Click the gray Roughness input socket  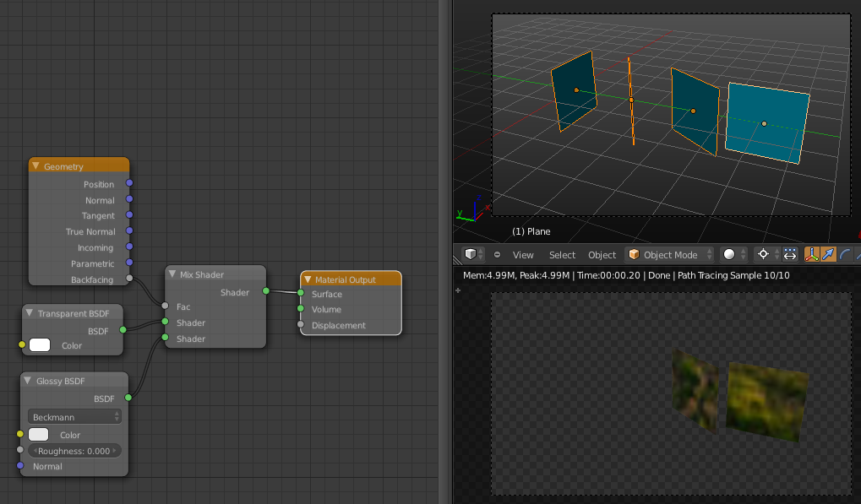(20, 450)
